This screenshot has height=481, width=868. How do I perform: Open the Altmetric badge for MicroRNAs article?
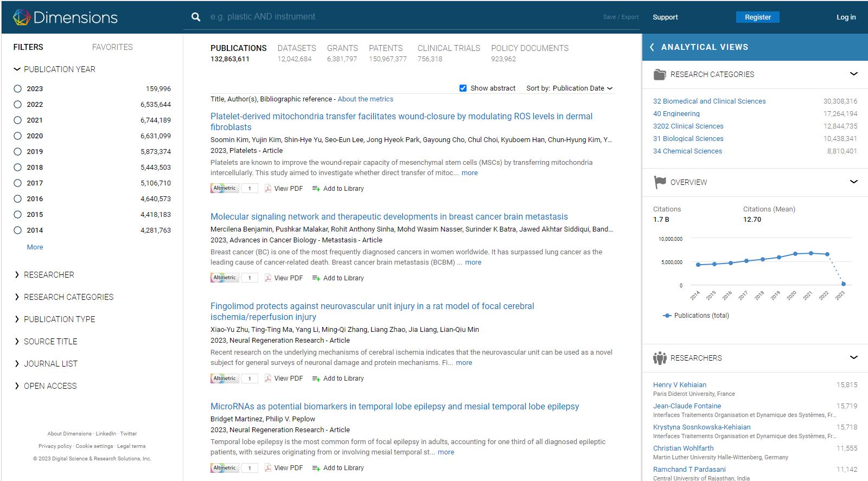click(x=225, y=467)
